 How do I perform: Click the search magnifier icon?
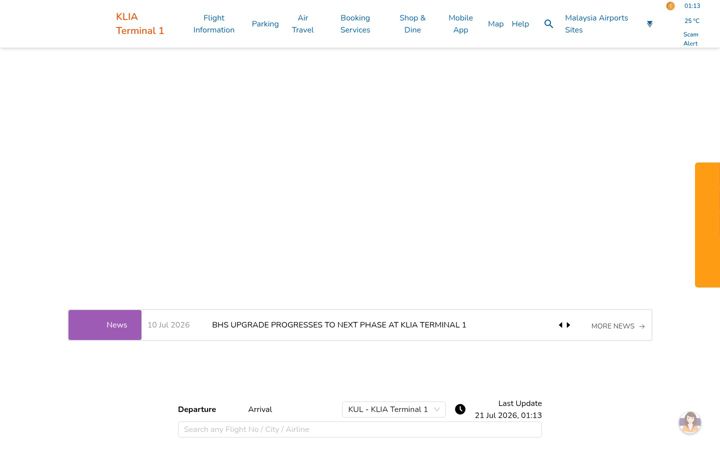pos(548,23)
